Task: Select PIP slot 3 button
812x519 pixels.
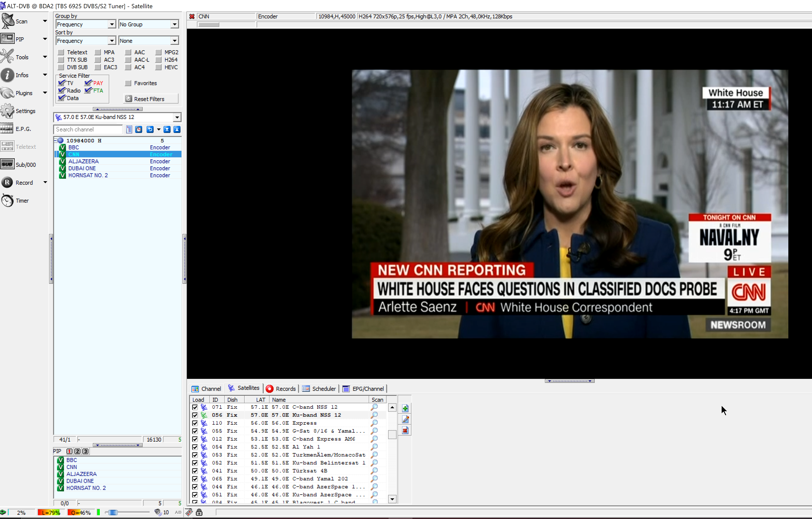Action: pyautogui.click(x=86, y=451)
